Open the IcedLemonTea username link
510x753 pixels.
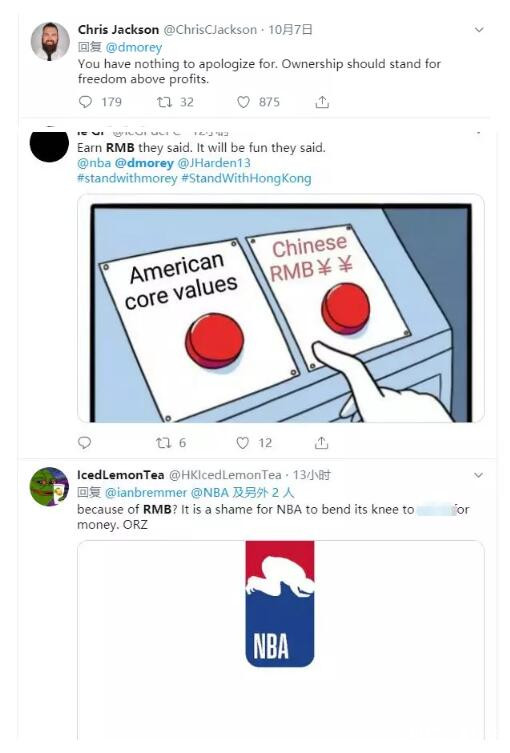(121, 475)
